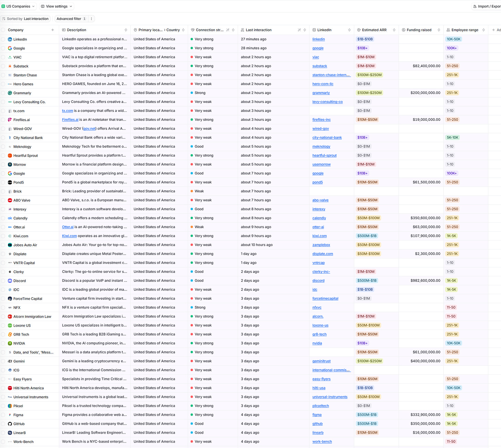
Task: Click the Connection strength header icon
Action: [193, 30]
